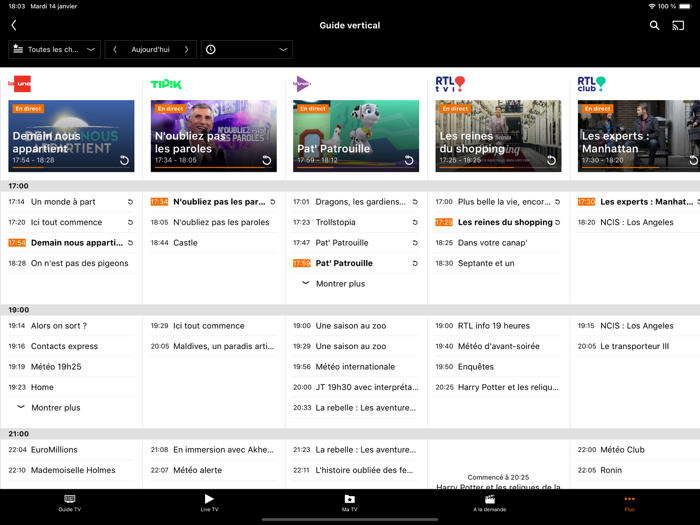Tap the RTL tvi channel logo
The height and width of the screenshot is (525, 700).
click(x=450, y=83)
